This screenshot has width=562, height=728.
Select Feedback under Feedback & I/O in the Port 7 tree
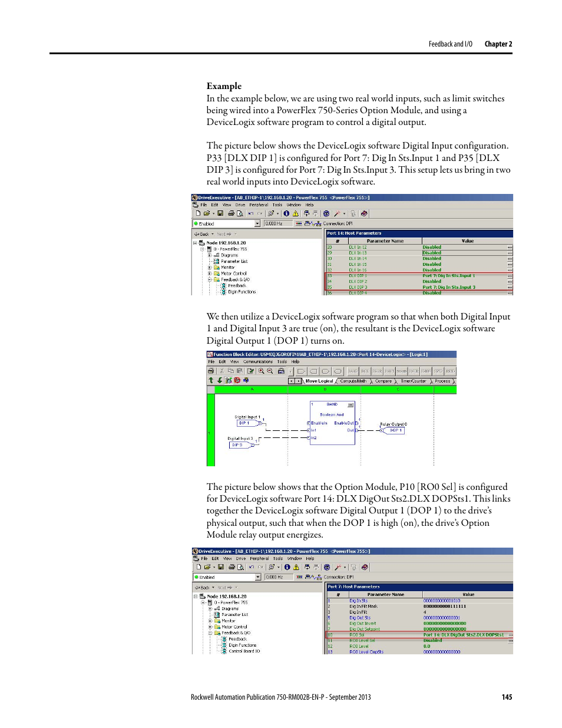(237, 639)
